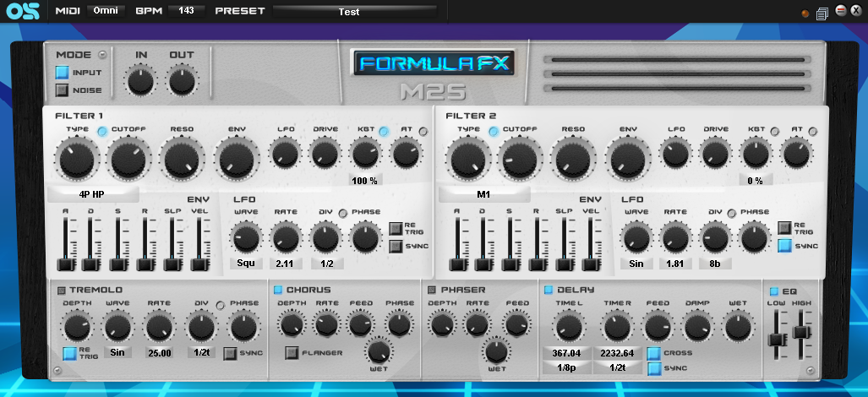Viewport: 868px width, 397px height.
Task: Move Filter 1 envelope A slider
Action: (x=66, y=264)
